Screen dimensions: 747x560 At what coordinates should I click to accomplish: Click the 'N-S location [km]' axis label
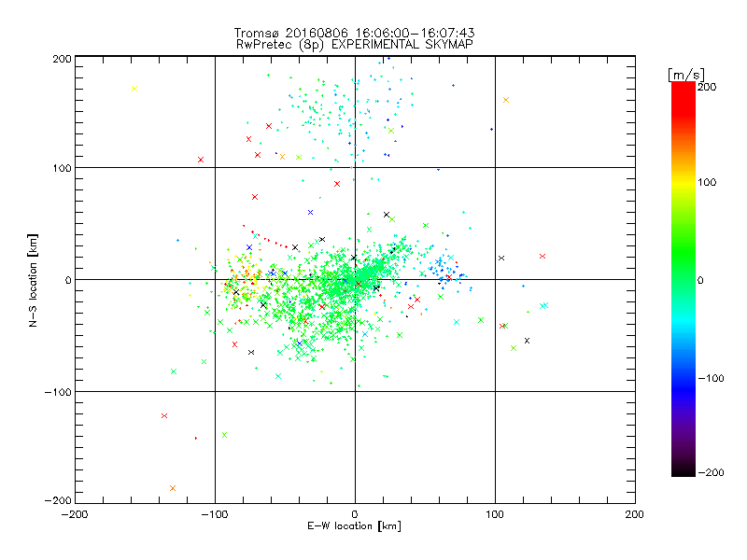(x=33, y=281)
